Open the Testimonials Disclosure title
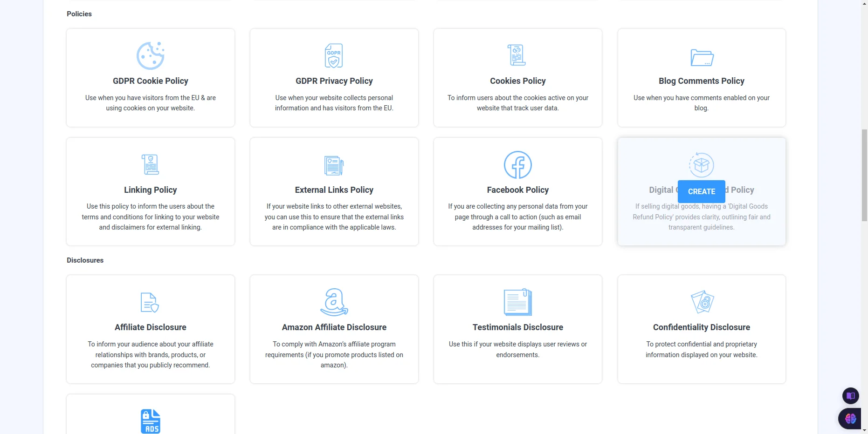This screenshot has width=868, height=434. [518, 327]
